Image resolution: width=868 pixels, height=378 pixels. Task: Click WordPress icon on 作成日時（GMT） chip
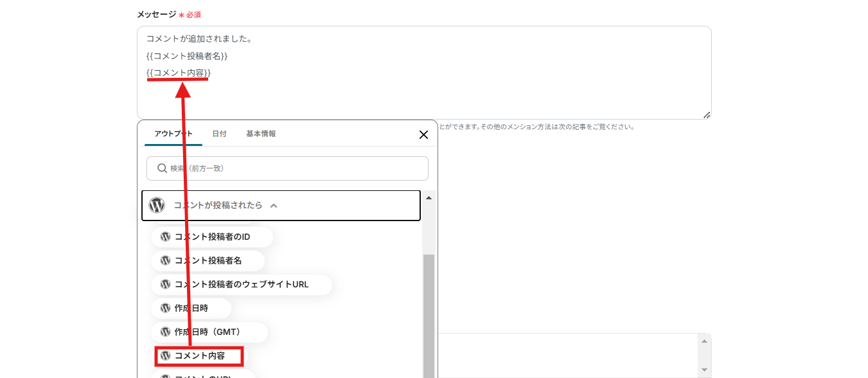(x=166, y=332)
